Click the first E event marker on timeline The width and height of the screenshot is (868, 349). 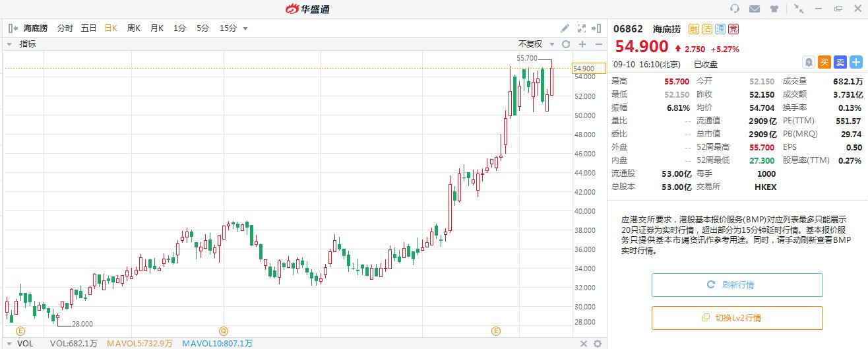coord(20,331)
